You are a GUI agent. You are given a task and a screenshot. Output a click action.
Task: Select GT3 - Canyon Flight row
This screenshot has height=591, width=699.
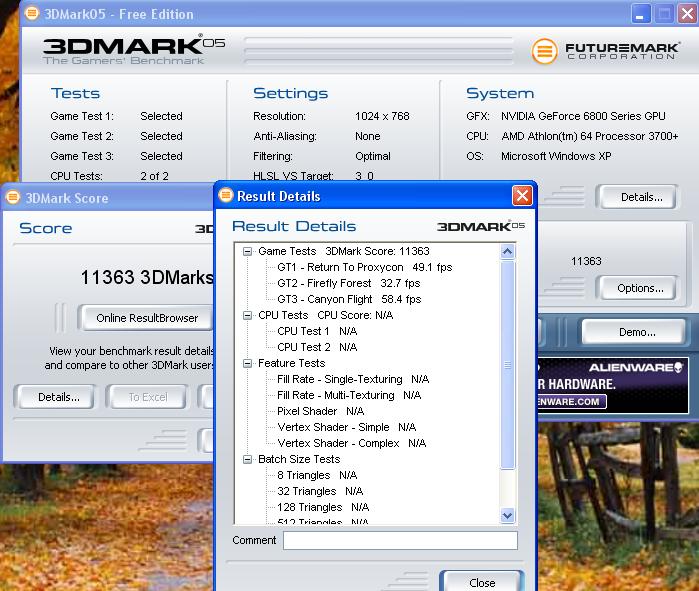tap(349, 300)
